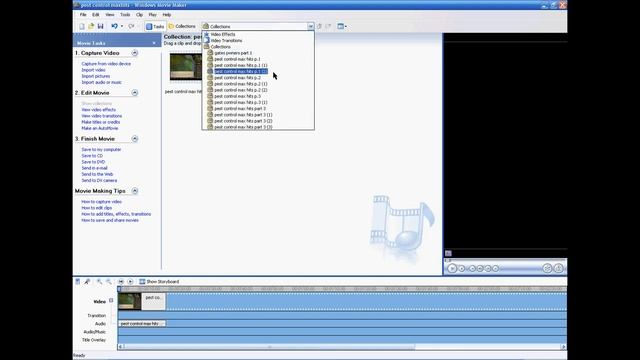
Task: Open the File menu
Action: [83, 15]
